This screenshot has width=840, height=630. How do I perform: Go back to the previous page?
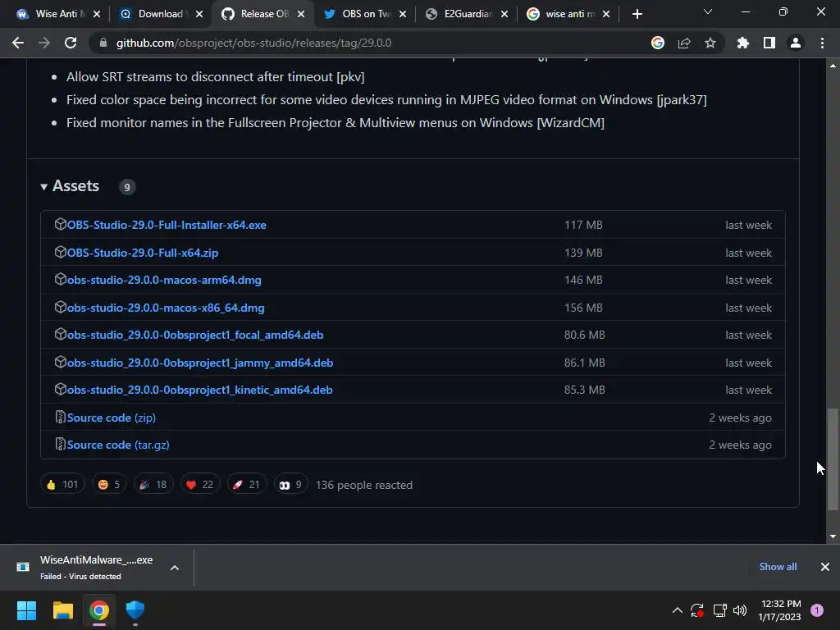tap(18, 43)
